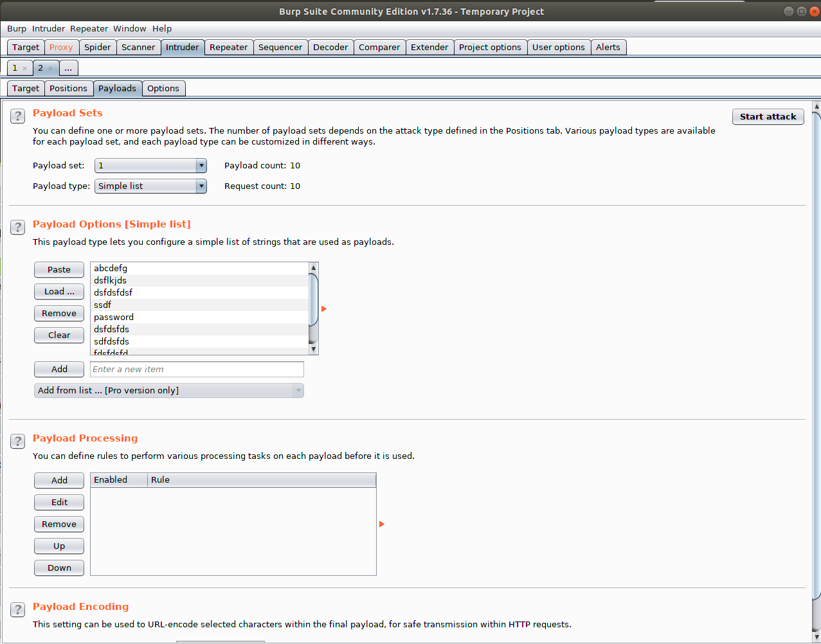Close Intruder attack tab 2
The image size is (821, 644).
pos(50,68)
